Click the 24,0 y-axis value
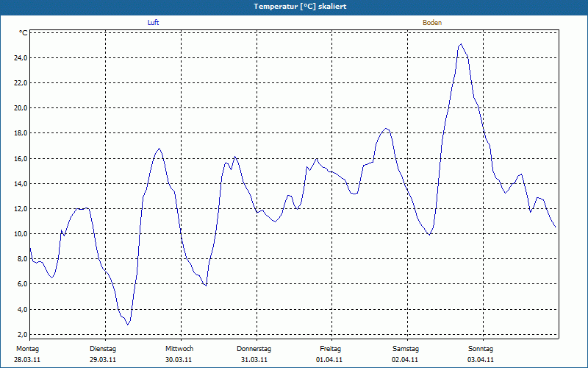The height and width of the screenshot is (368, 588). click(21, 58)
